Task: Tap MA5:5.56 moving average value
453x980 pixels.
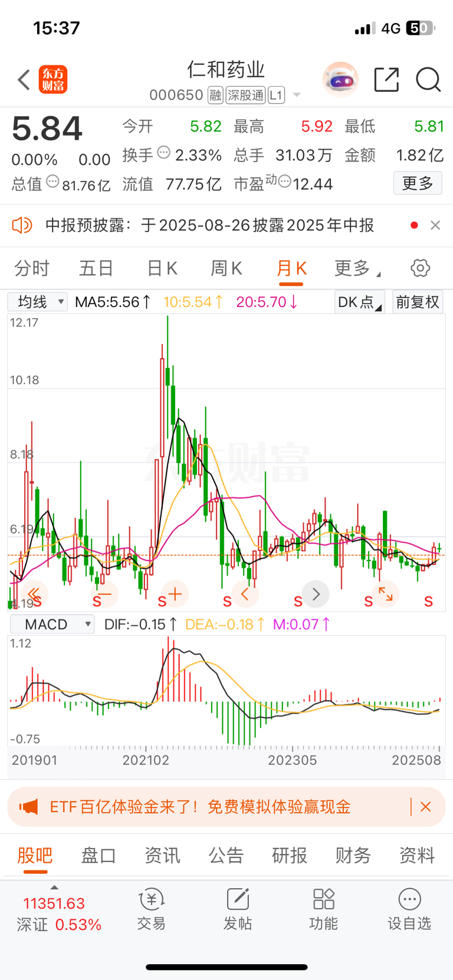Action: click(113, 302)
